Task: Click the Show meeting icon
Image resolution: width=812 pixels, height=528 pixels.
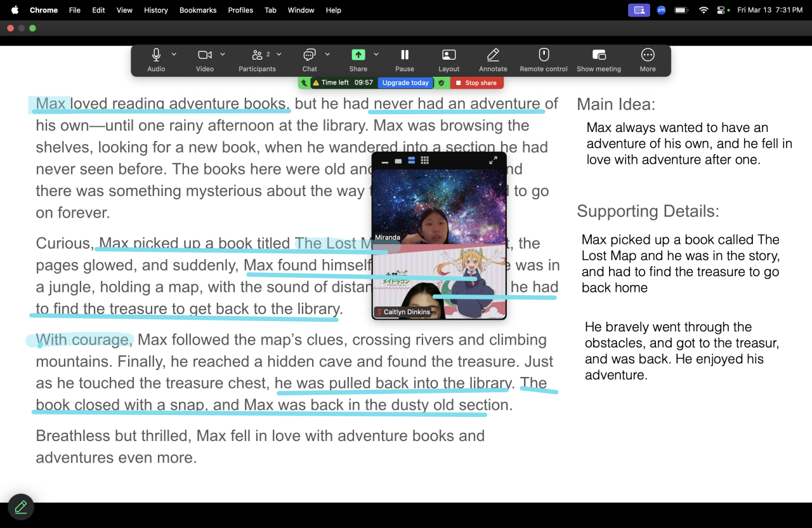Action: click(x=598, y=55)
